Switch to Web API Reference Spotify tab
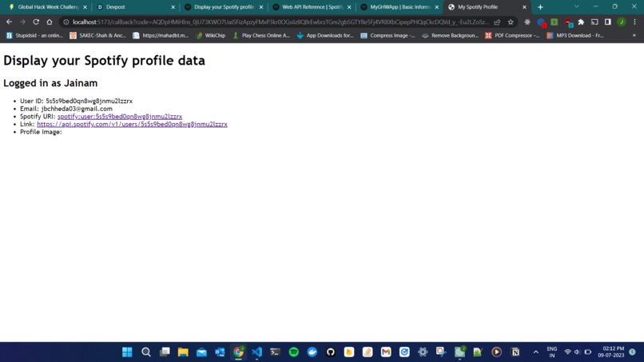This screenshot has width=644, height=362. point(312,7)
